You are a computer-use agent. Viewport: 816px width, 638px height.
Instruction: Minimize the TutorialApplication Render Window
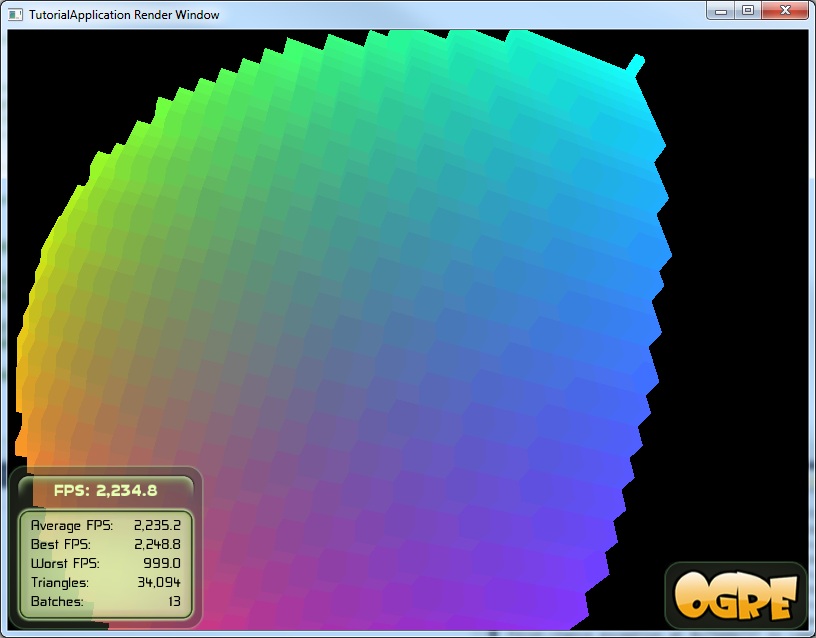[x=722, y=10]
